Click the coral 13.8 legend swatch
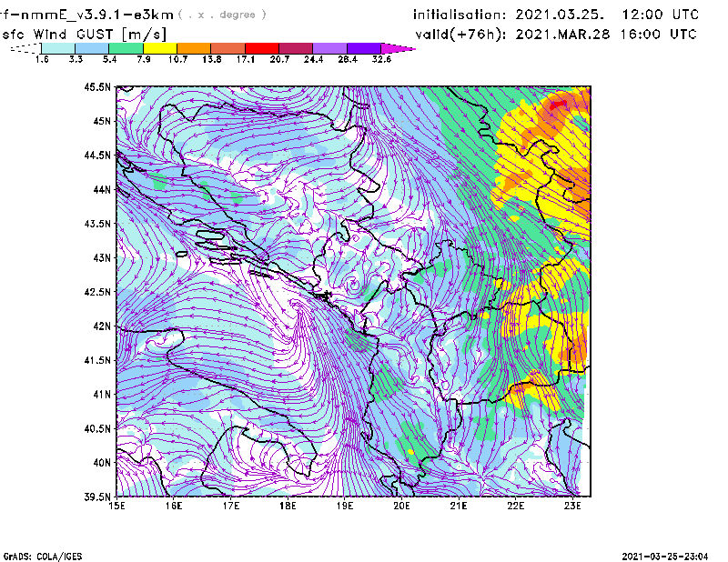The image size is (728, 562). click(x=228, y=48)
